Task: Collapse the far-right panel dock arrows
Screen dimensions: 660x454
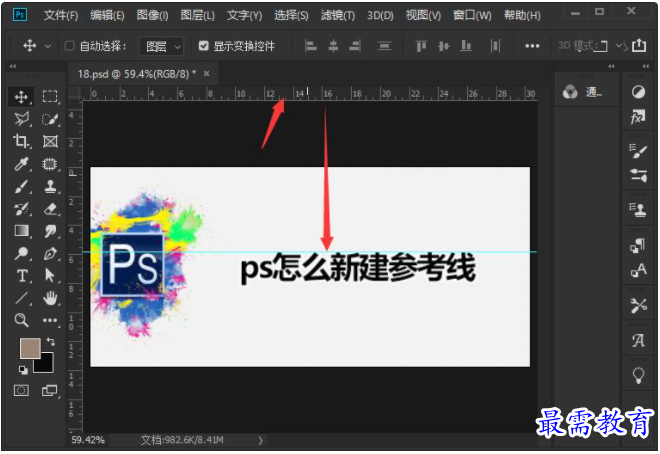Action: pyautogui.click(x=646, y=66)
